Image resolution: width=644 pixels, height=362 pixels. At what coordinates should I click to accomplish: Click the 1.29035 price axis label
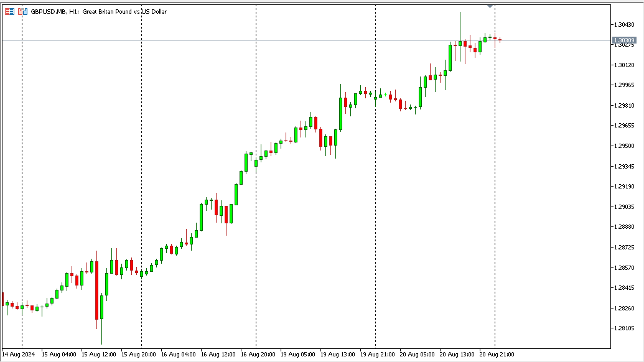(x=624, y=207)
